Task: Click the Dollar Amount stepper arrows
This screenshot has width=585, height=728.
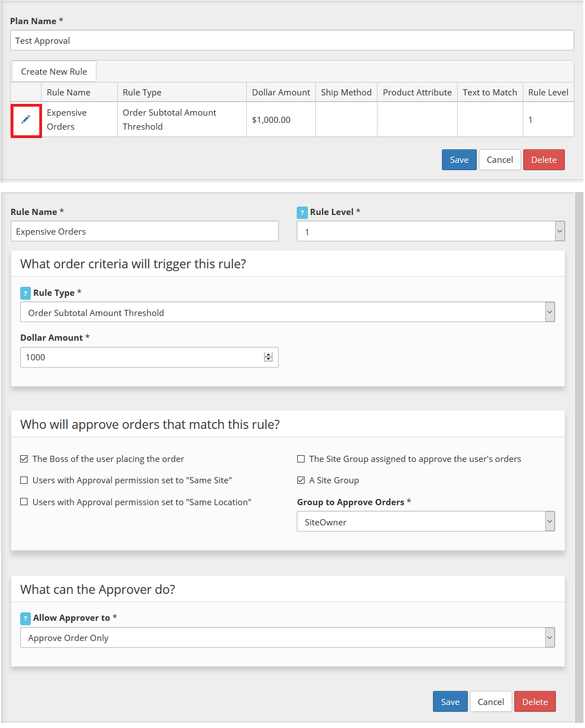Action: click(269, 358)
